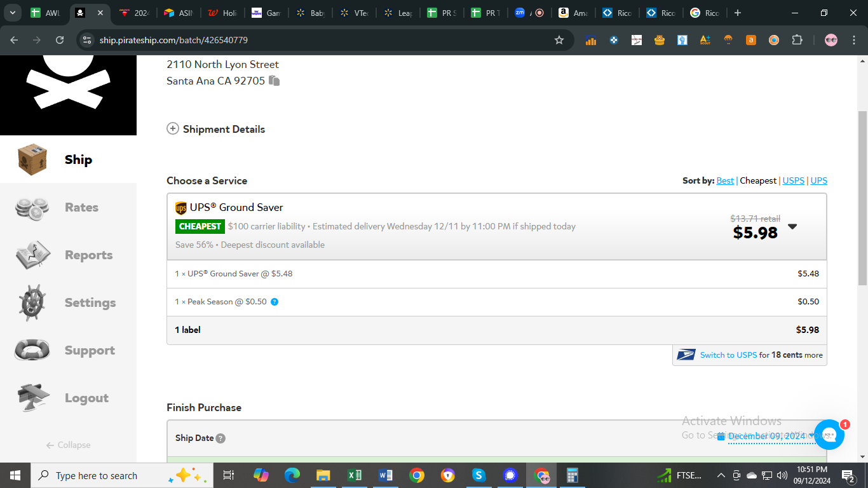This screenshot has width=868, height=488.
Task: Expand the Shipment Details section
Action: click(216, 129)
